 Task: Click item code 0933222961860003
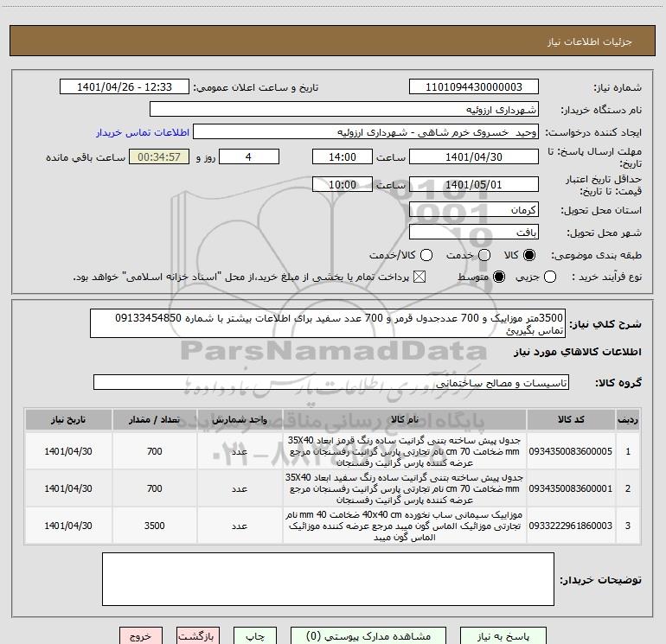click(571, 526)
